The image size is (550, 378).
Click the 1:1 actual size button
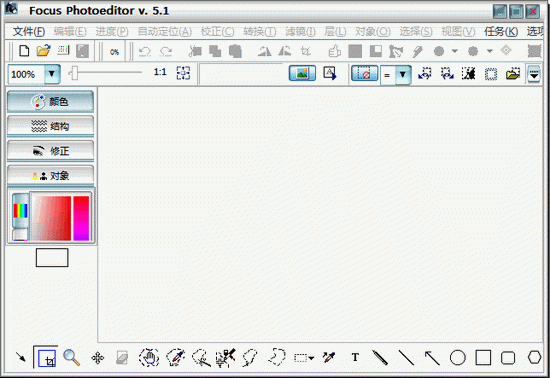(x=160, y=72)
